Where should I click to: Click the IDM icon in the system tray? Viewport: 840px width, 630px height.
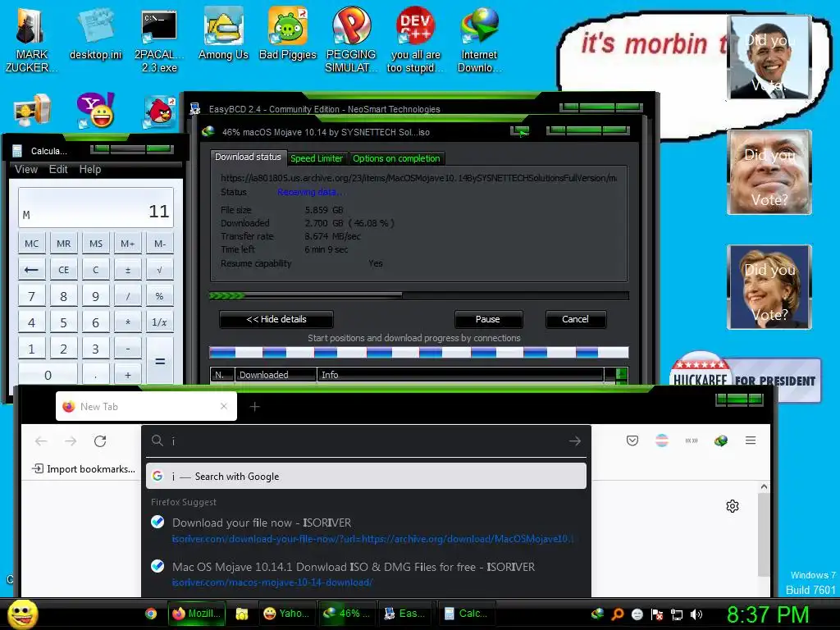597,614
